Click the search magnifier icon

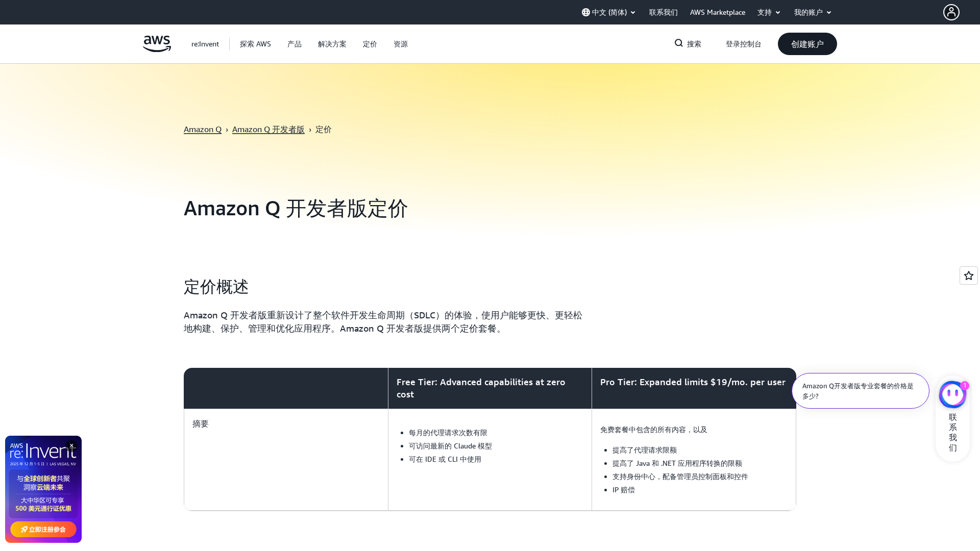point(678,43)
